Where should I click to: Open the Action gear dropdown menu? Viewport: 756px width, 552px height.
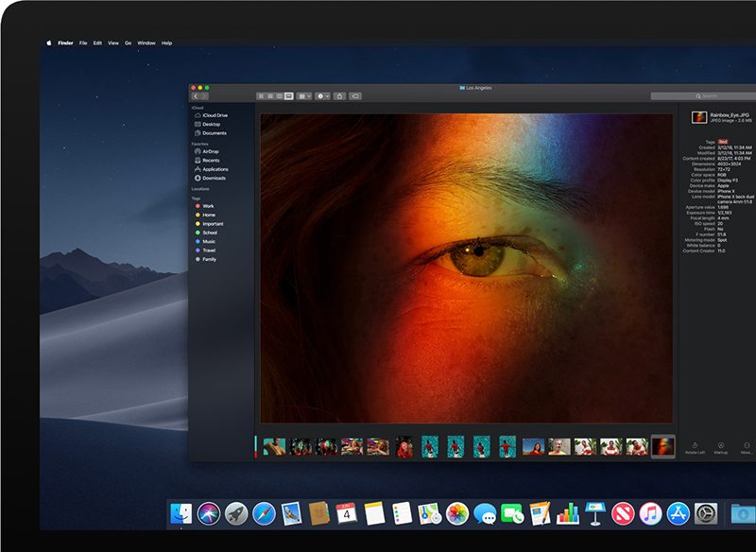(x=323, y=96)
